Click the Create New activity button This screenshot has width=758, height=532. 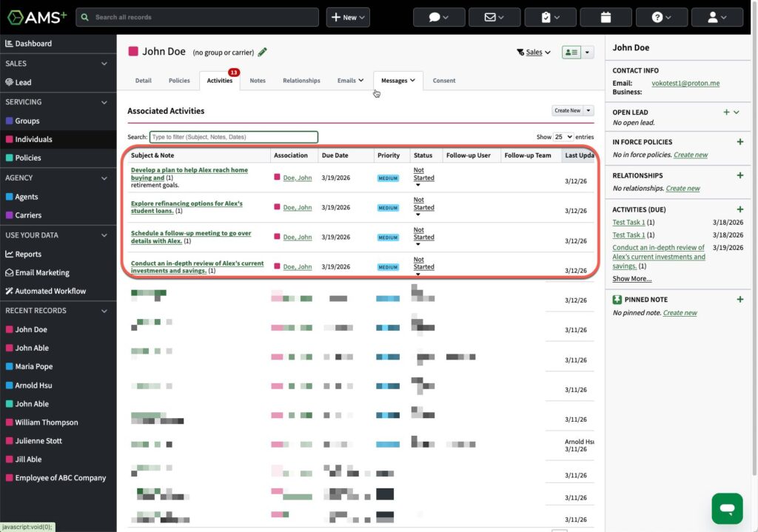click(567, 110)
